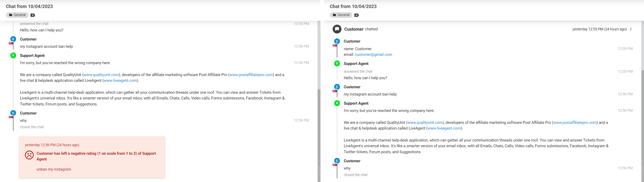644x182 pixels.
Task: Open the three-dot chat options menu
Action: pyautogui.click(x=631, y=29)
